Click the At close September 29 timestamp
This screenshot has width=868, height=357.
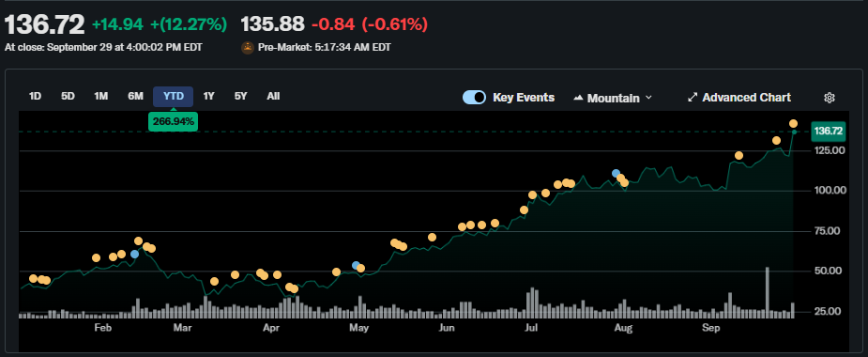coord(103,48)
